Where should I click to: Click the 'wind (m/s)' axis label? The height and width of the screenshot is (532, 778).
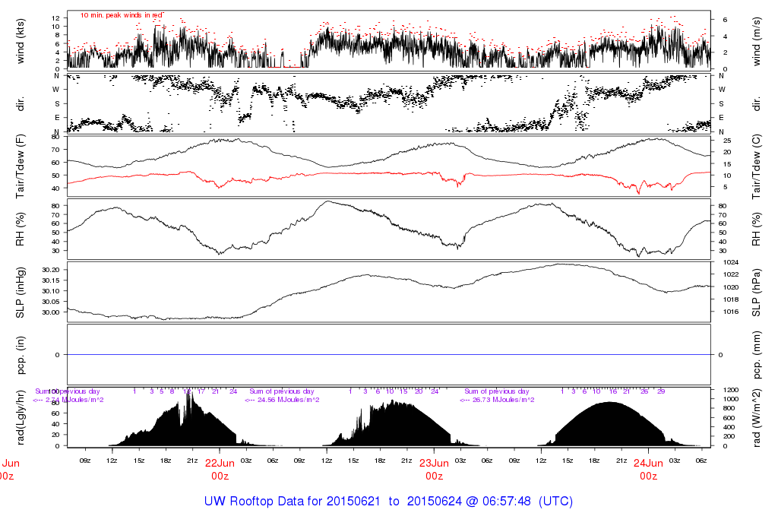(756, 42)
